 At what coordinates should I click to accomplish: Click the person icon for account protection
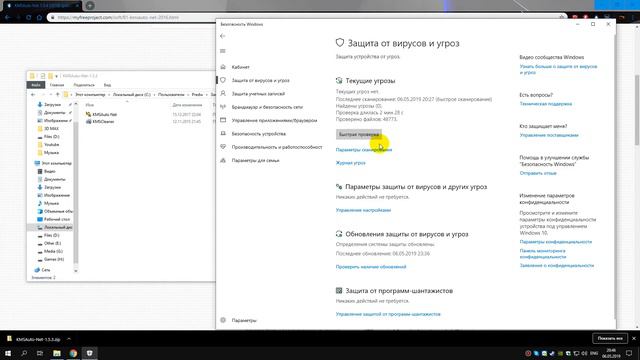223,93
